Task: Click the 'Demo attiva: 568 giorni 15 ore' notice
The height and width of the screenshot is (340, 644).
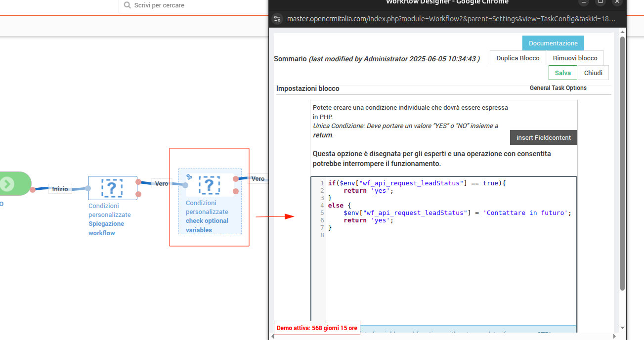Action: tap(317, 328)
